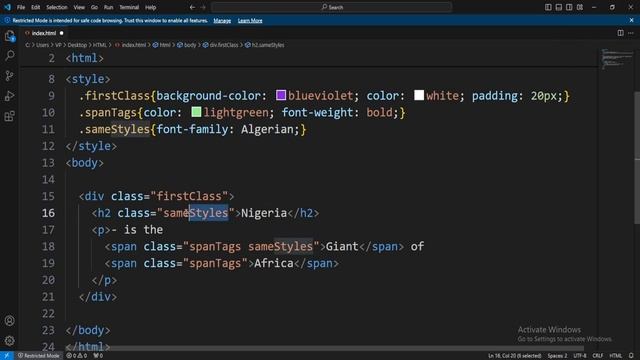This screenshot has height=360, width=640.
Task: Toggle the secondary side bar layout icon
Action: 569,7
